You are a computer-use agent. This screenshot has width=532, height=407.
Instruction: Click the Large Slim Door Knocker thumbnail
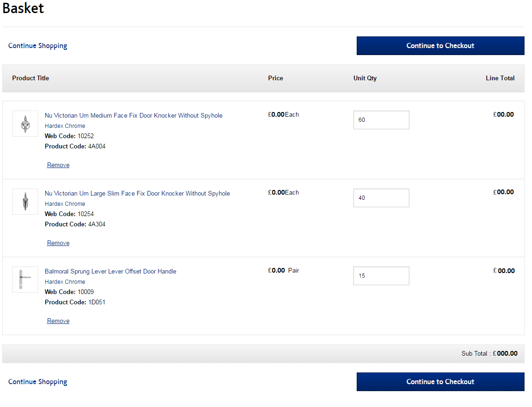(x=25, y=202)
